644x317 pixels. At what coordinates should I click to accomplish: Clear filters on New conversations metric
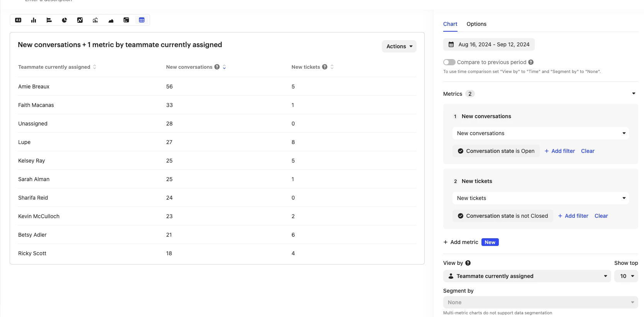[588, 151]
